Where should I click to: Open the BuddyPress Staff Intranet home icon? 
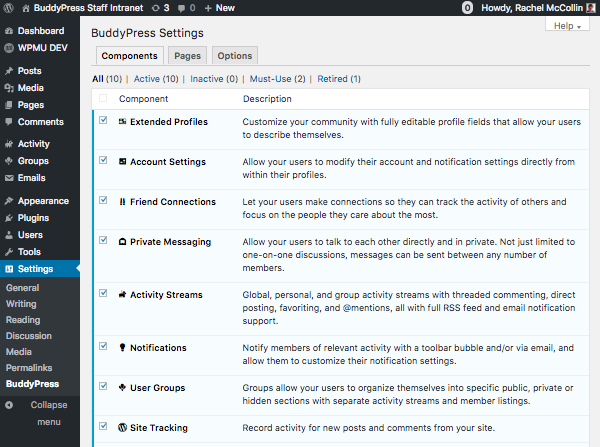[26, 8]
